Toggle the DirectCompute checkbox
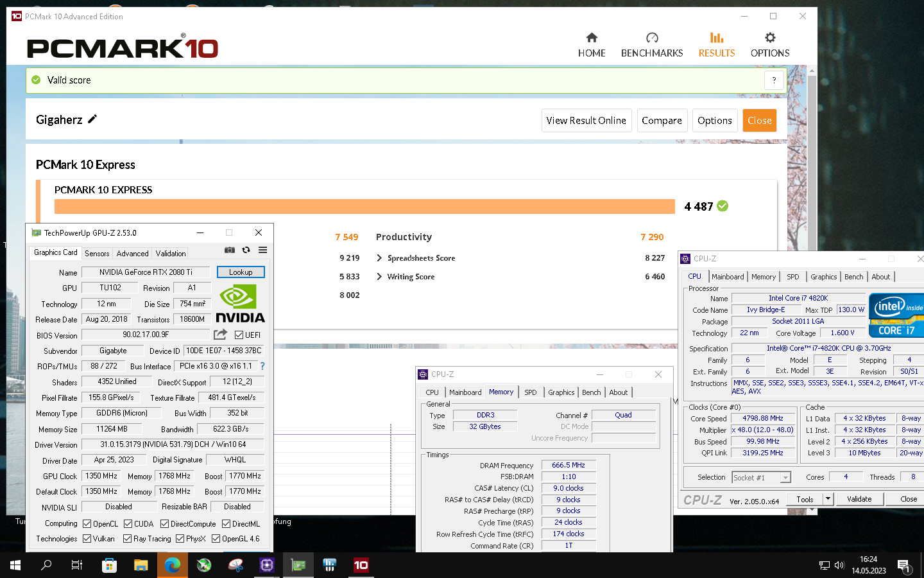This screenshot has width=924, height=578. click(x=164, y=524)
